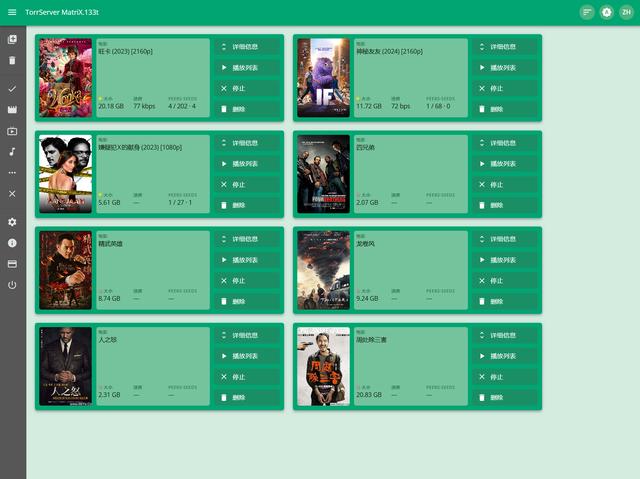
Task: Select the viewed checkmark filter in sidebar
Action: 12,89
